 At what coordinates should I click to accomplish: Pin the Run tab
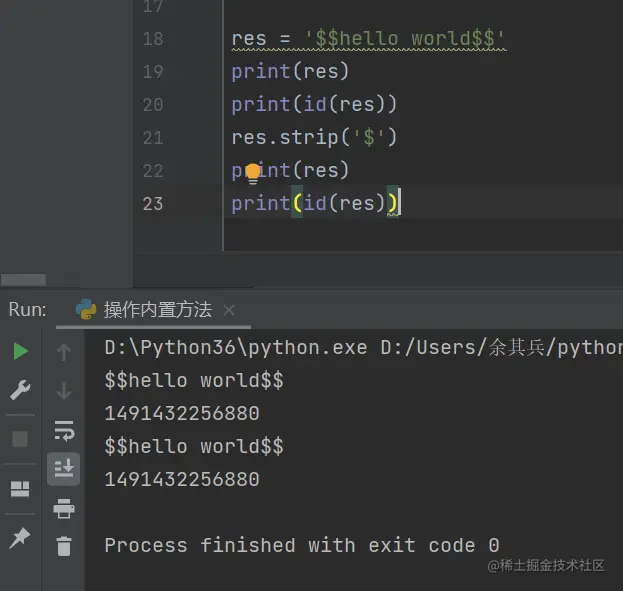click(20, 538)
